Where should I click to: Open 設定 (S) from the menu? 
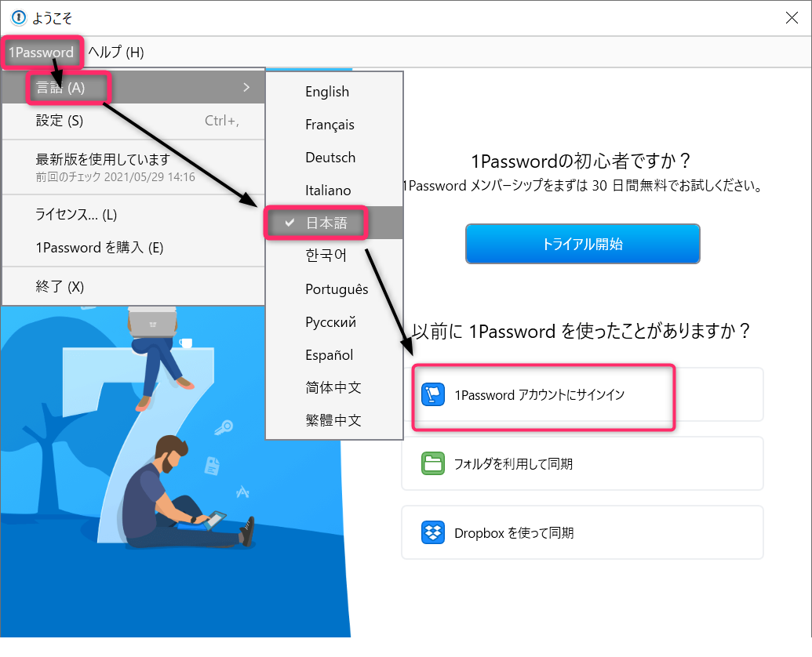click(x=133, y=121)
